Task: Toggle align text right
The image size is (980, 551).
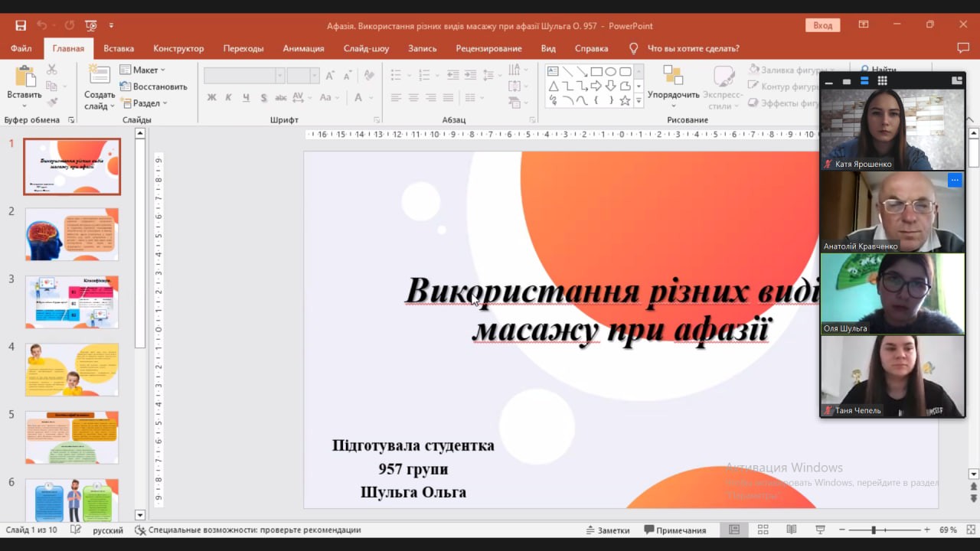Action: pos(431,98)
